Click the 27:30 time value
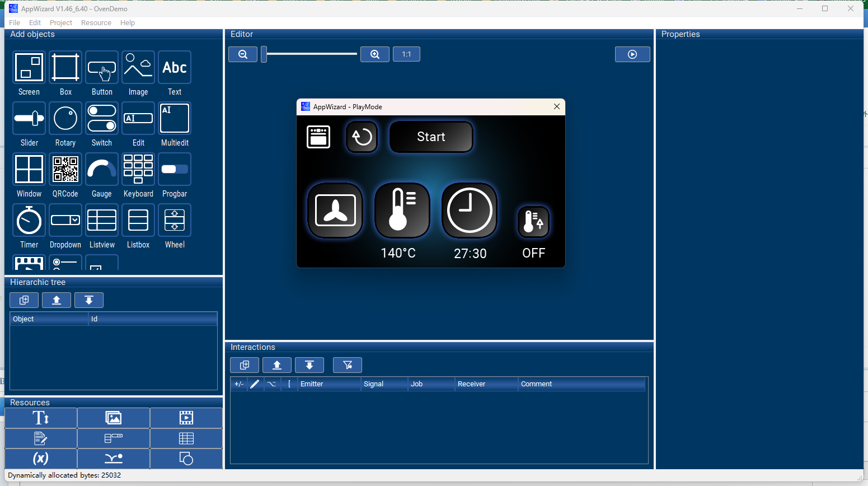 pos(470,254)
